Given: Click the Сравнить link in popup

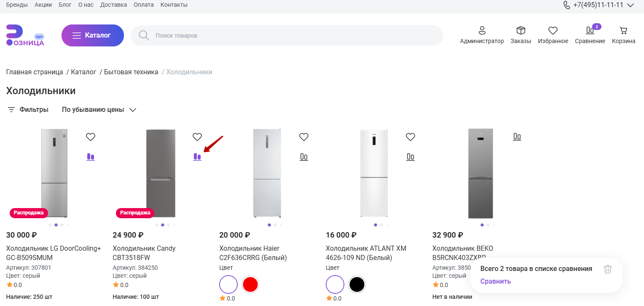Looking at the screenshot, I should pos(496,282).
